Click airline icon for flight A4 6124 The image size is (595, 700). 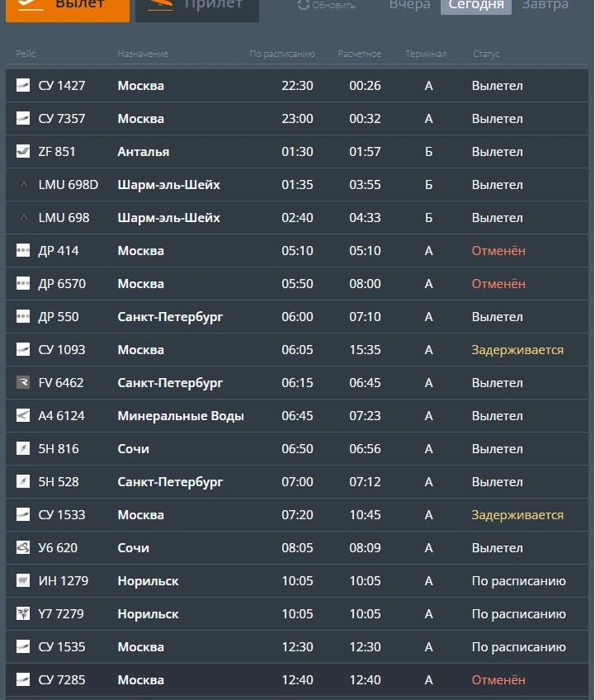coord(23,415)
